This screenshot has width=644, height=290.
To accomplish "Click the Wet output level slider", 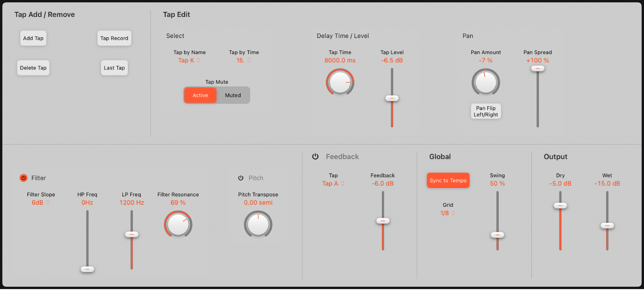I will tap(607, 225).
